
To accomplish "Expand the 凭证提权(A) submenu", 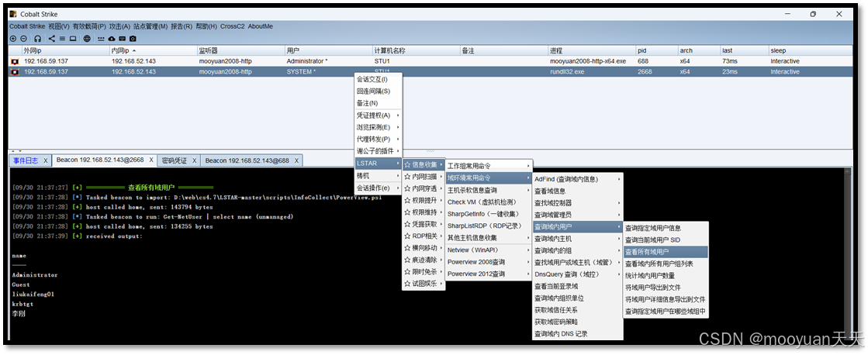I will pos(379,115).
